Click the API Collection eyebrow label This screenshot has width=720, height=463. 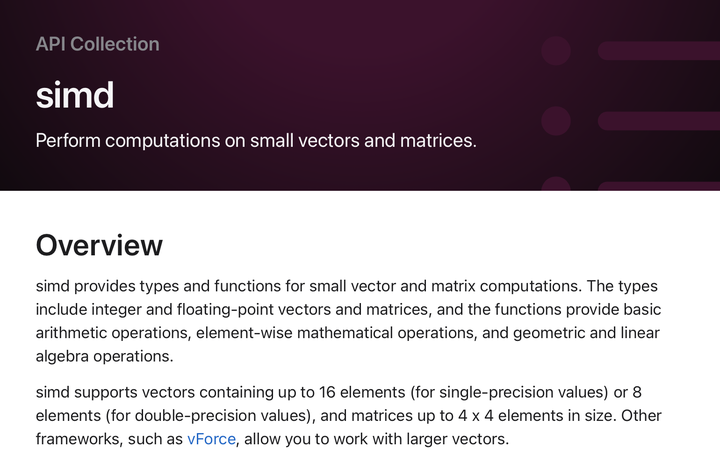pyautogui.click(x=97, y=44)
